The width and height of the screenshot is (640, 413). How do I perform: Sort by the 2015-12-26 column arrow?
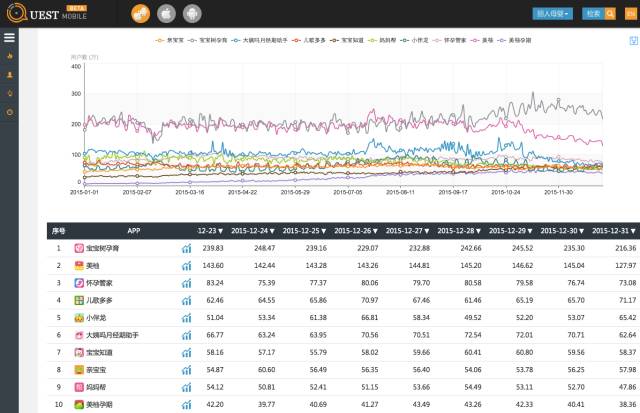pos(375,231)
